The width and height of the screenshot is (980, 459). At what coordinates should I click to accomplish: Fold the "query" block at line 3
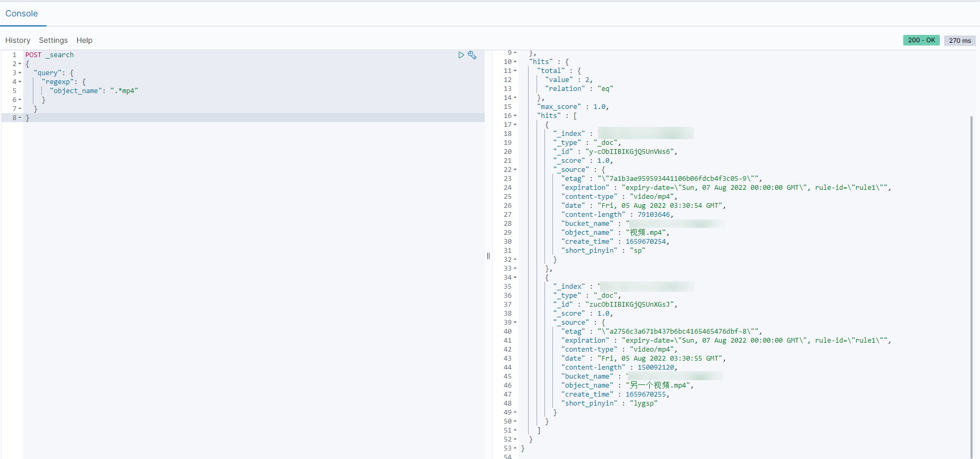(x=20, y=73)
